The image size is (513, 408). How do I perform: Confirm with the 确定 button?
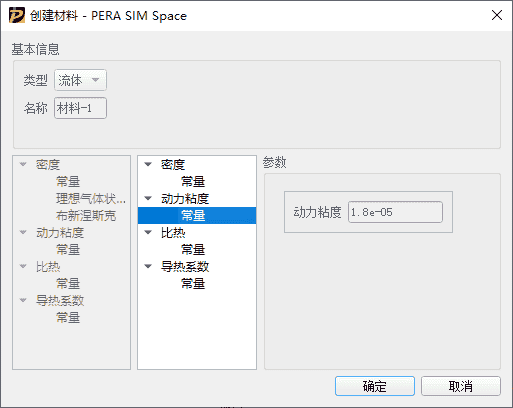pyautogui.click(x=375, y=386)
